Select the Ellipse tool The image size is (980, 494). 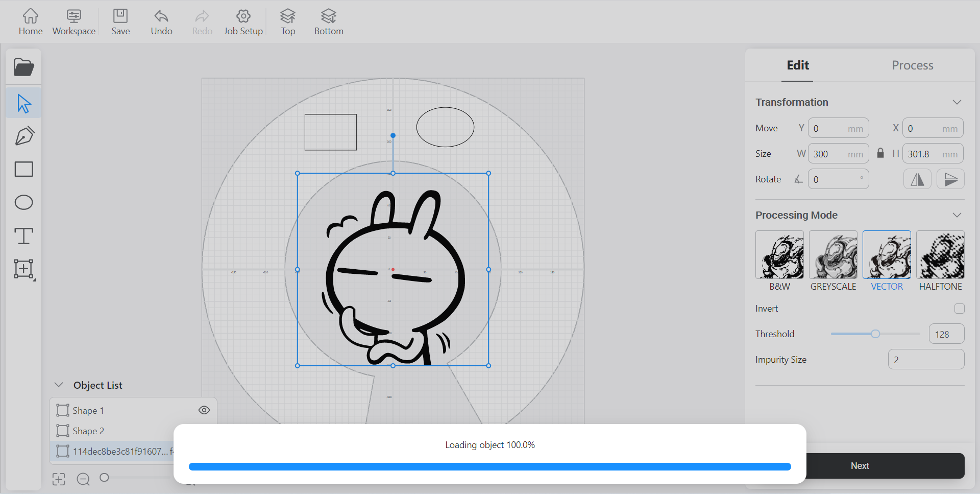(x=24, y=202)
